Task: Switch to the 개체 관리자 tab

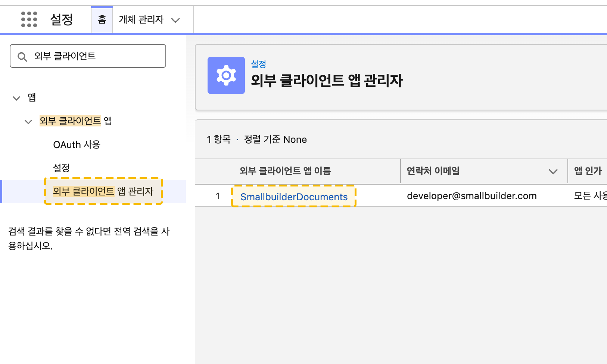Action: 141,19
